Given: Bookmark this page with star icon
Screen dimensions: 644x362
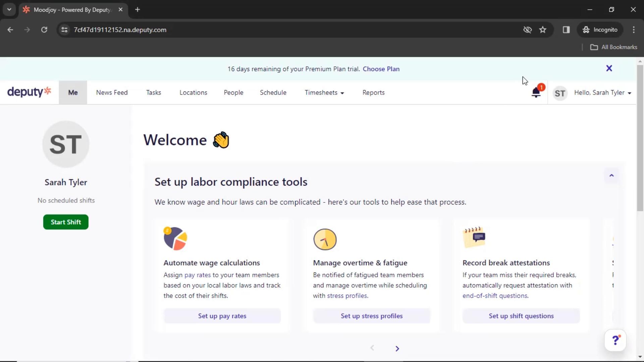Looking at the screenshot, I should pos(543,30).
